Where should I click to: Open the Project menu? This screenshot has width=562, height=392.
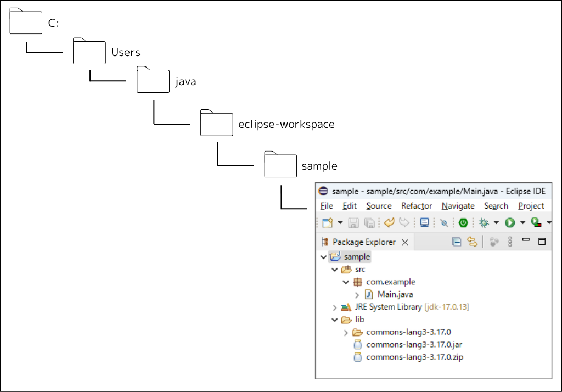click(531, 206)
